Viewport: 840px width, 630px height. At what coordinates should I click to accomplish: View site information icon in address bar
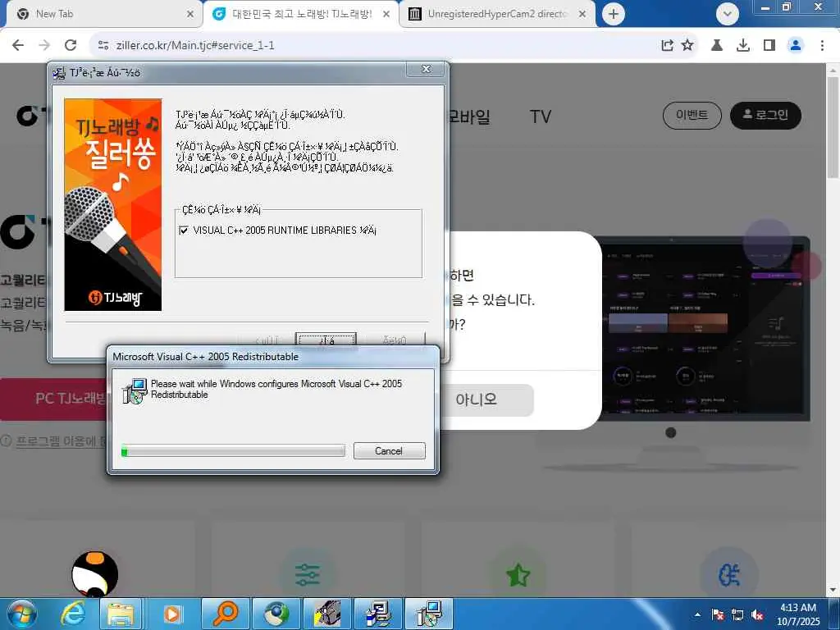[103, 46]
